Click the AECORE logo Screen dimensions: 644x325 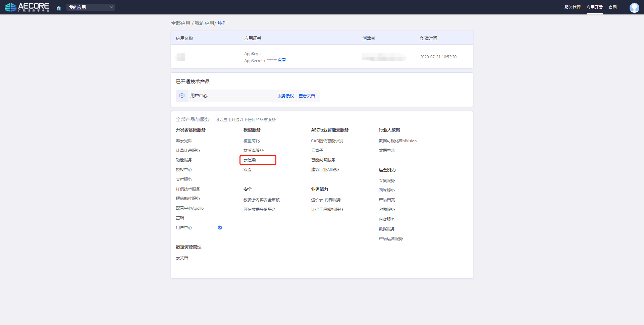pyautogui.click(x=27, y=7)
